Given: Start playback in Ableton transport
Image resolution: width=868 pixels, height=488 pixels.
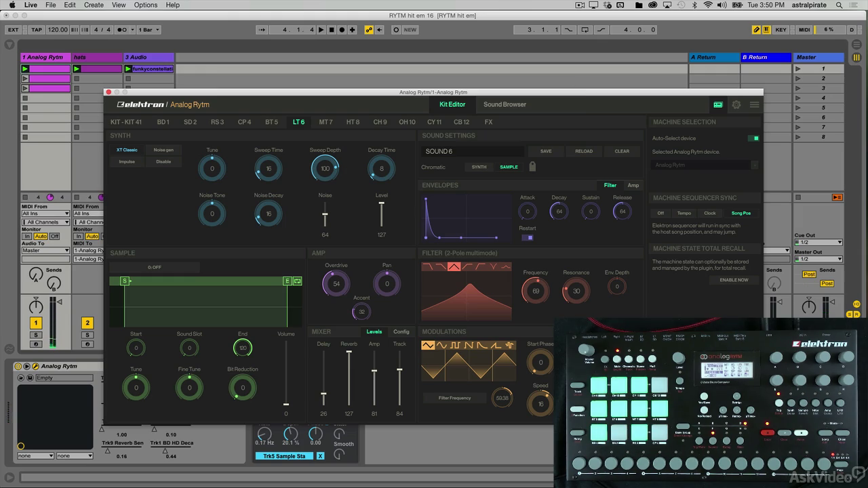Looking at the screenshot, I should pos(321,30).
